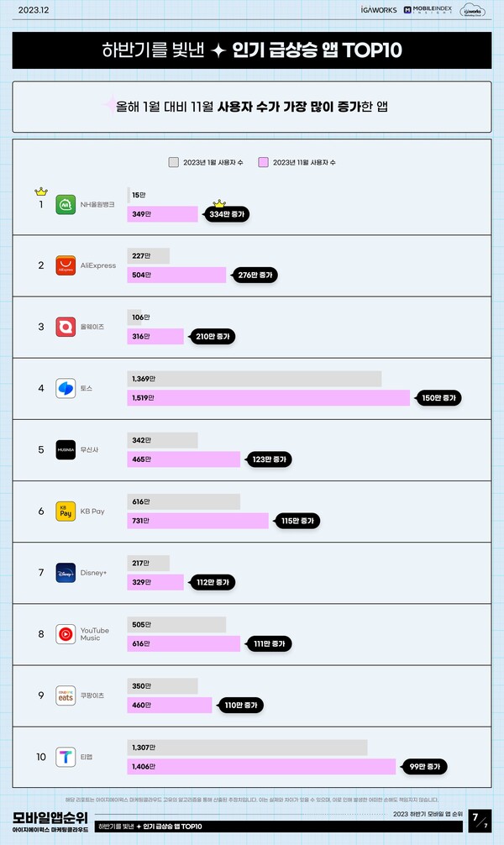Click the gray 1,369만 bar for Toss
This screenshot has width=504, height=845.
tap(255, 379)
